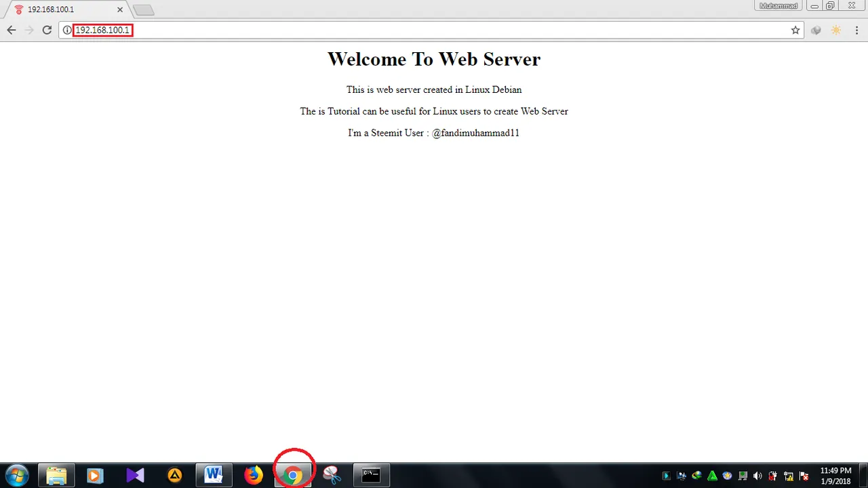The image size is (868, 488).
Task: Open the volume speaker control
Action: tap(758, 476)
